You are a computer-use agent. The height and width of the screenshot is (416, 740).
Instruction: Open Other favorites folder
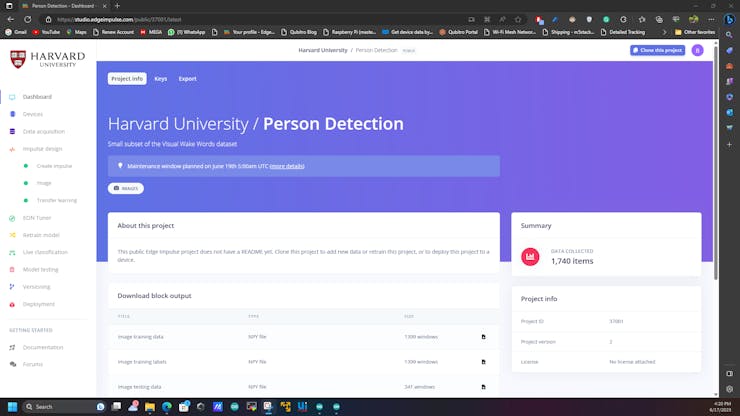point(695,32)
